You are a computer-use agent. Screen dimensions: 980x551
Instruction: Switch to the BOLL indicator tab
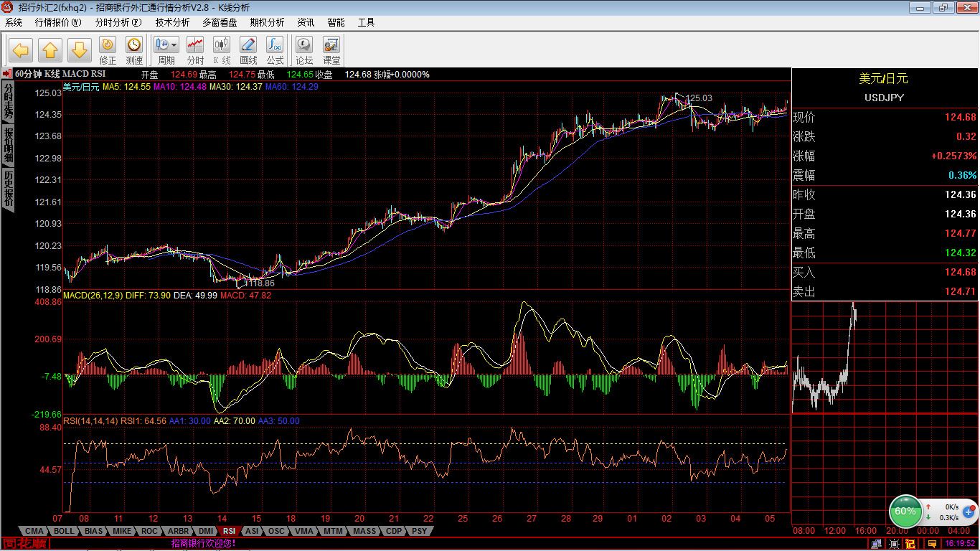click(64, 531)
